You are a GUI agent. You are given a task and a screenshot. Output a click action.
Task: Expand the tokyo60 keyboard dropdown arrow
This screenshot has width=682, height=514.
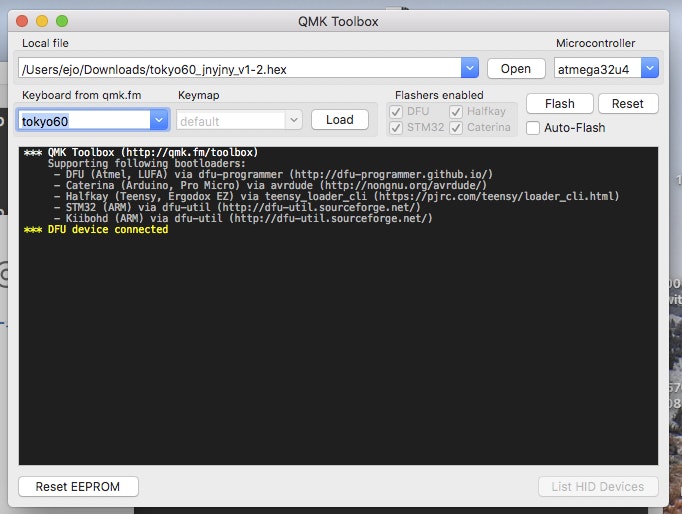click(x=158, y=120)
